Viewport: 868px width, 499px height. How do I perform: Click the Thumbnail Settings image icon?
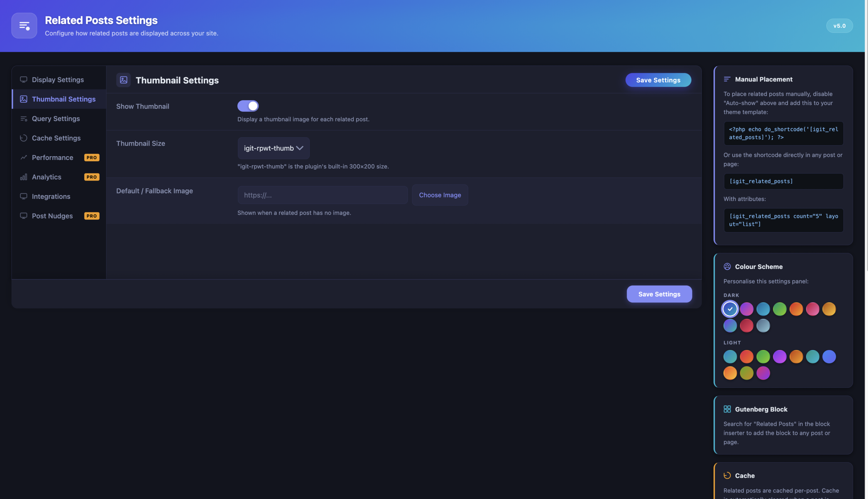[23, 99]
